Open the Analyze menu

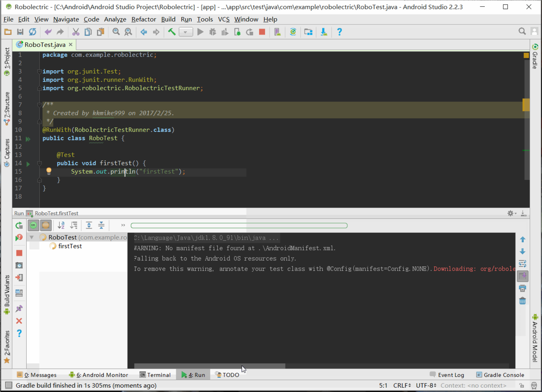[x=115, y=19]
